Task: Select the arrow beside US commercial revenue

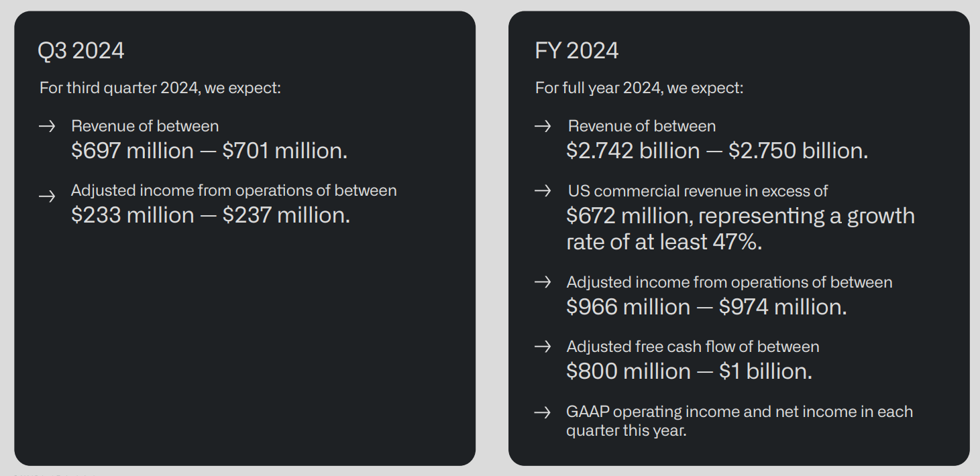Action: point(542,191)
